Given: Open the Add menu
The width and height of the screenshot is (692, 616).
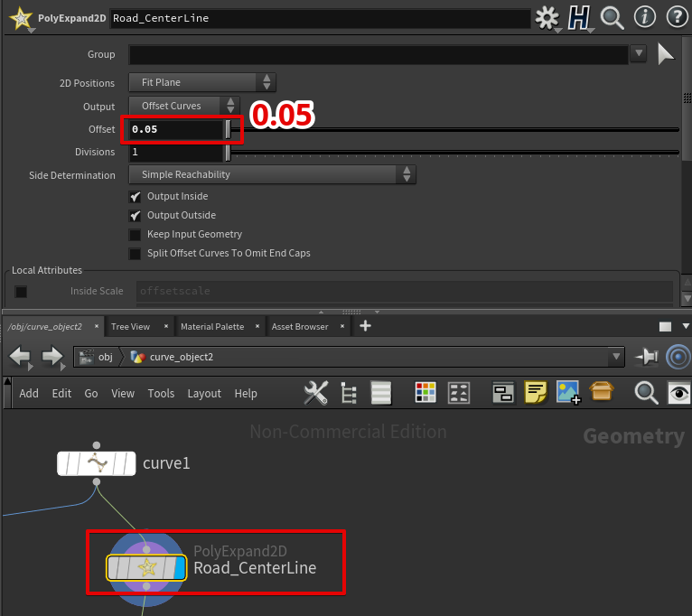Looking at the screenshot, I should pos(29,393).
